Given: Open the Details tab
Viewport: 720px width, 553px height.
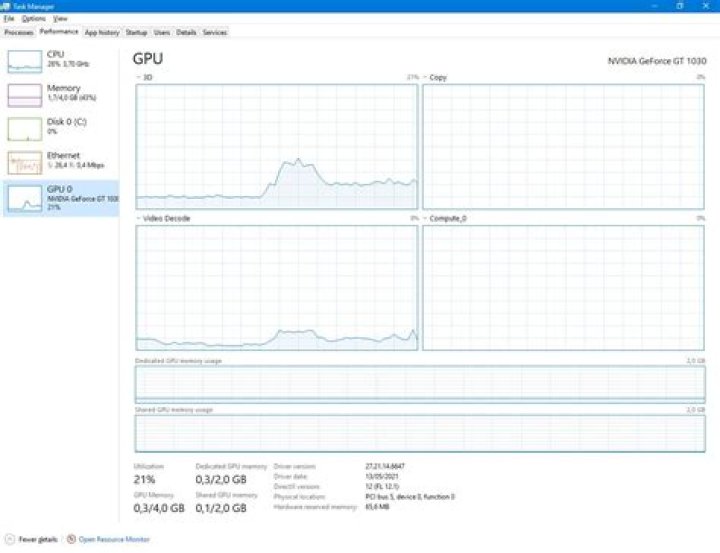Looking at the screenshot, I should click(186, 33).
